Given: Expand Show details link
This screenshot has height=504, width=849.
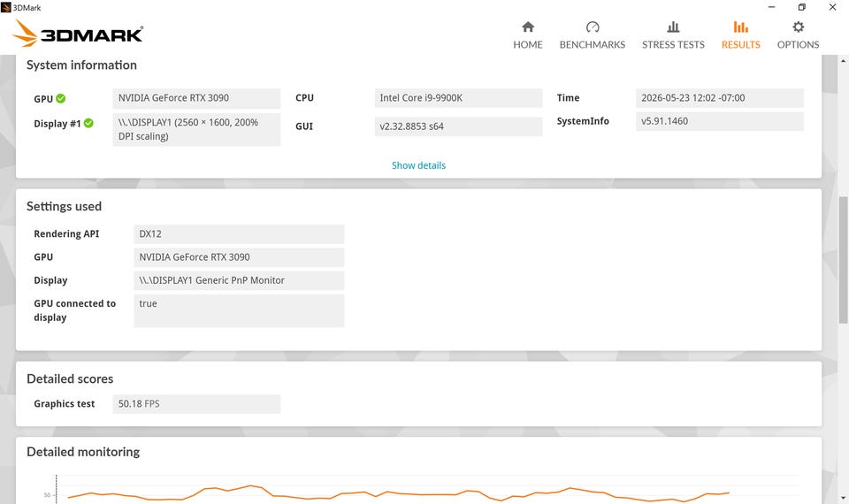Looking at the screenshot, I should [x=418, y=165].
